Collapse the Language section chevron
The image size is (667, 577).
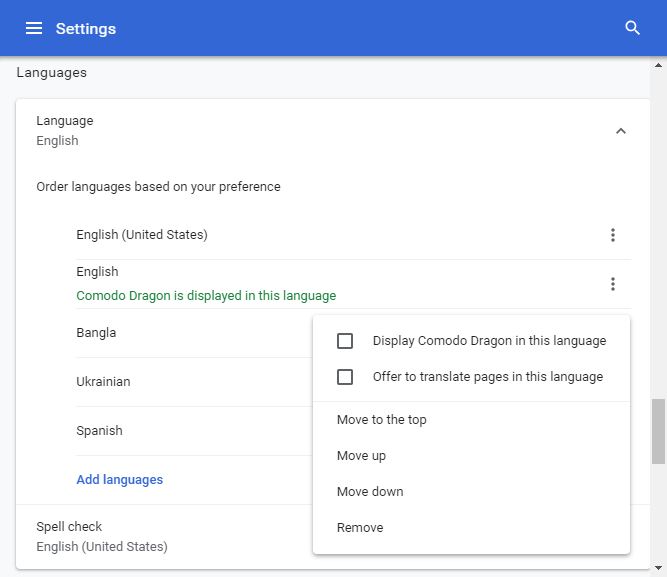(x=621, y=131)
